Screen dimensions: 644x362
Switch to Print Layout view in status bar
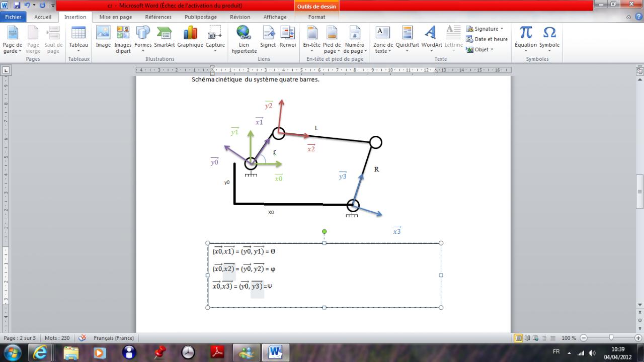(x=518, y=338)
